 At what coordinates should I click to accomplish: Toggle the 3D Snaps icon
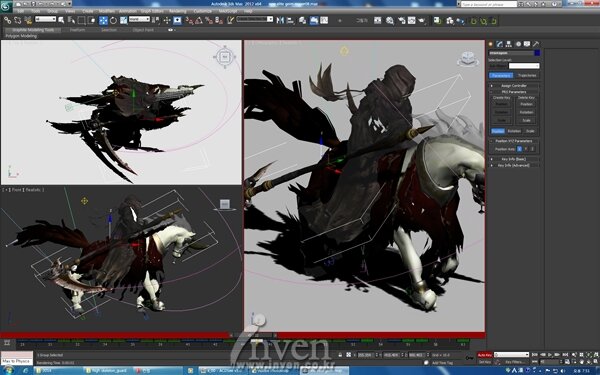(189, 20)
